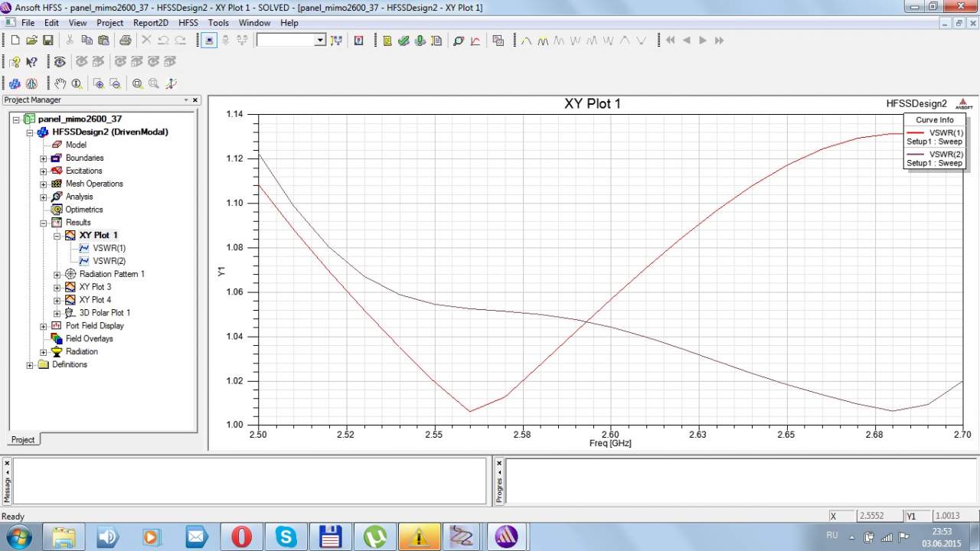Collapse the XY Plot 1 node
The width and height of the screenshot is (980, 551).
click(x=57, y=236)
